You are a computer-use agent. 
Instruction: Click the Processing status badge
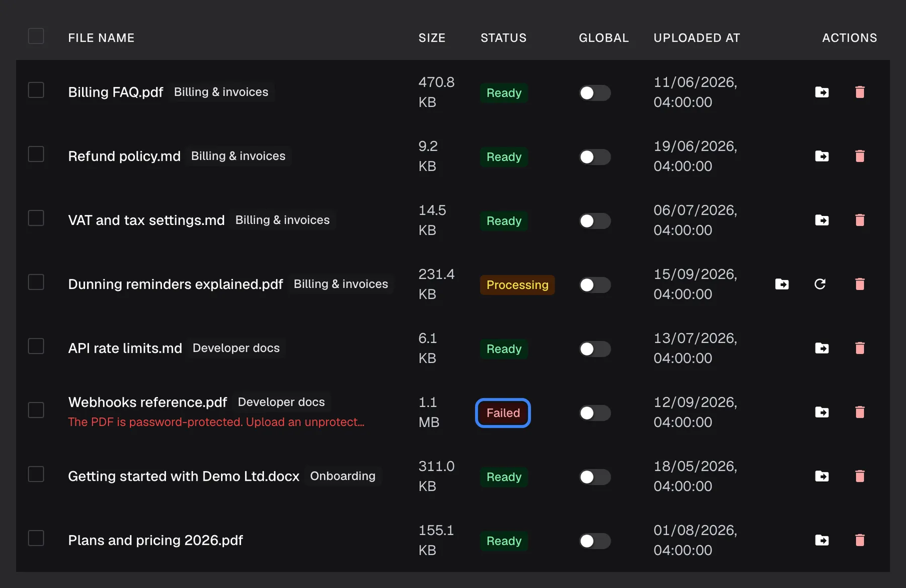517,285
